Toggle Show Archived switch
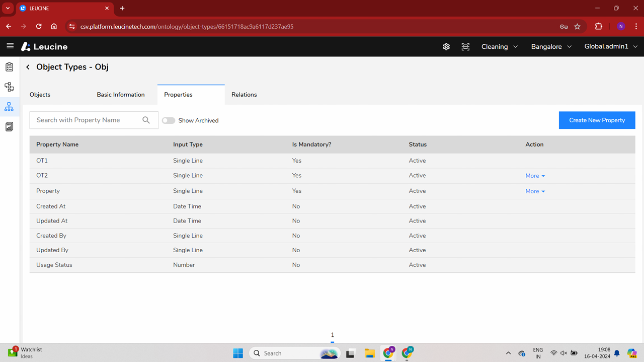Viewport: 644px width, 362px height. click(x=169, y=120)
